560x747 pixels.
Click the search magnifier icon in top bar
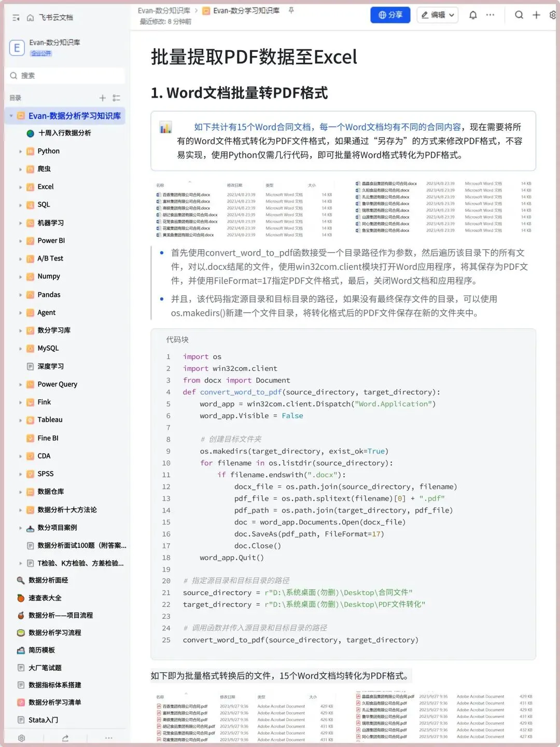coord(519,15)
